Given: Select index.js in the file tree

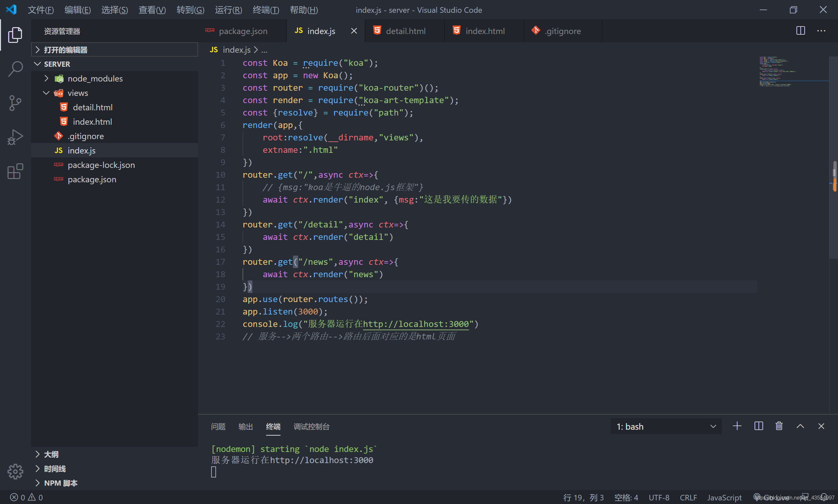Looking at the screenshot, I should (115, 151).
